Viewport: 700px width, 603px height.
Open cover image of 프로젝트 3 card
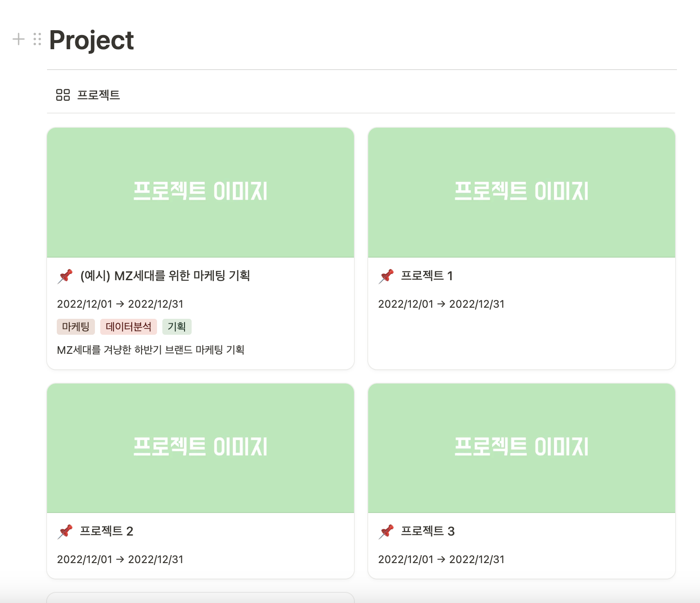click(x=522, y=448)
